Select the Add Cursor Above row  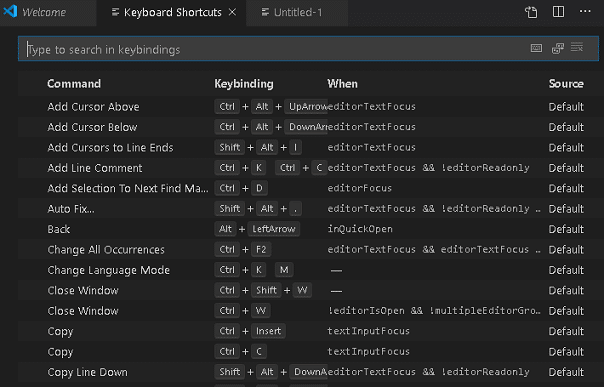point(308,107)
